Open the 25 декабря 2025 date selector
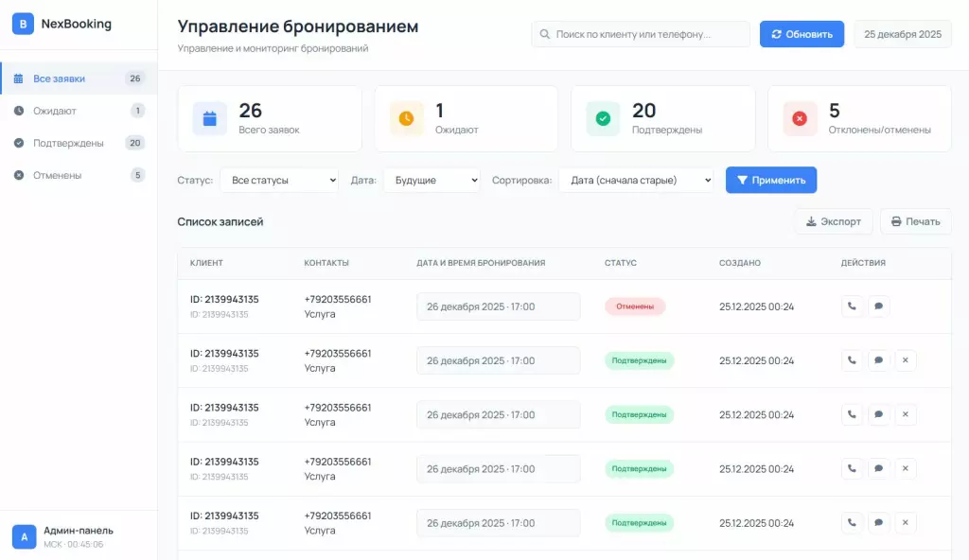 [x=903, y=33]
